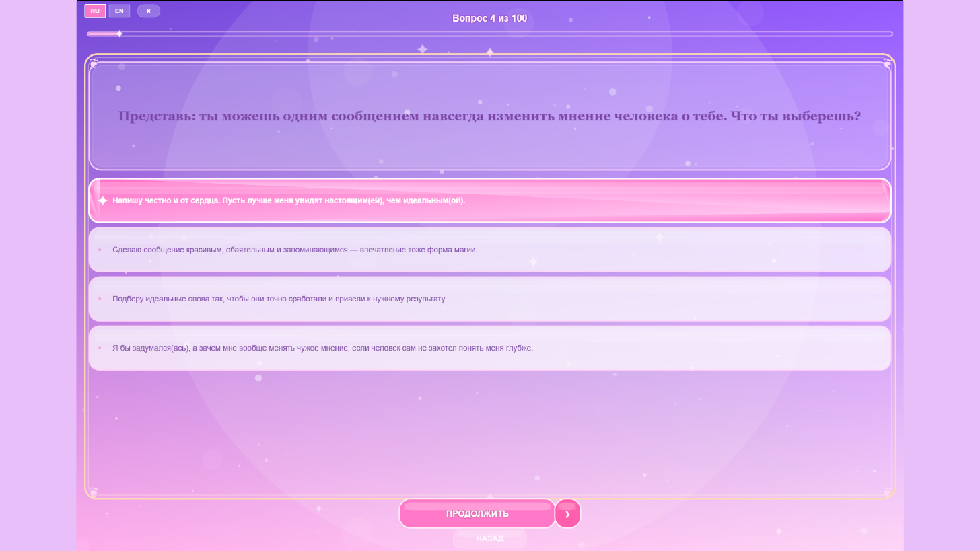Viewport: 980px width, 551px height.
Task: Click the ПРОДОЛЖИТЬ button
Action: 477,513
